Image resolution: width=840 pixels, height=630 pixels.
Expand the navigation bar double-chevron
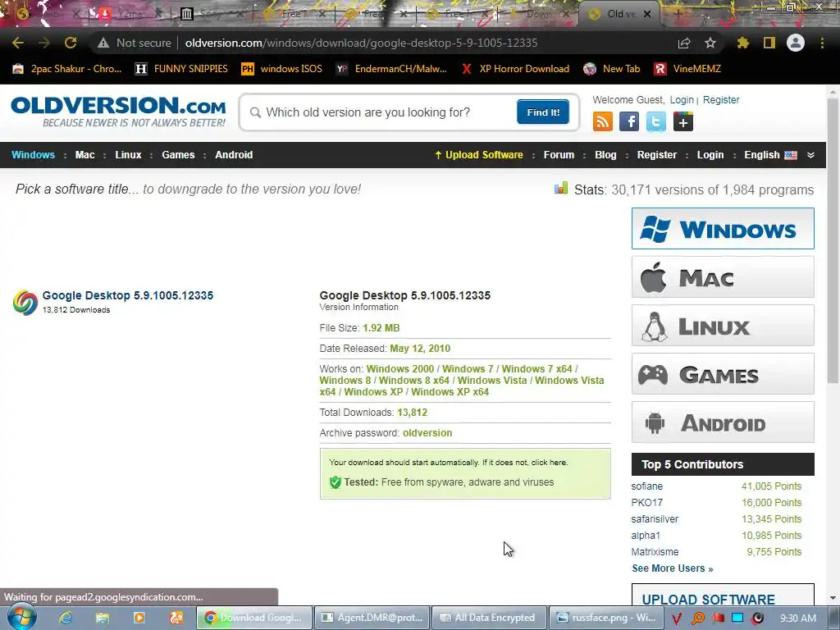pyautogui.click(x=810, y=155)
